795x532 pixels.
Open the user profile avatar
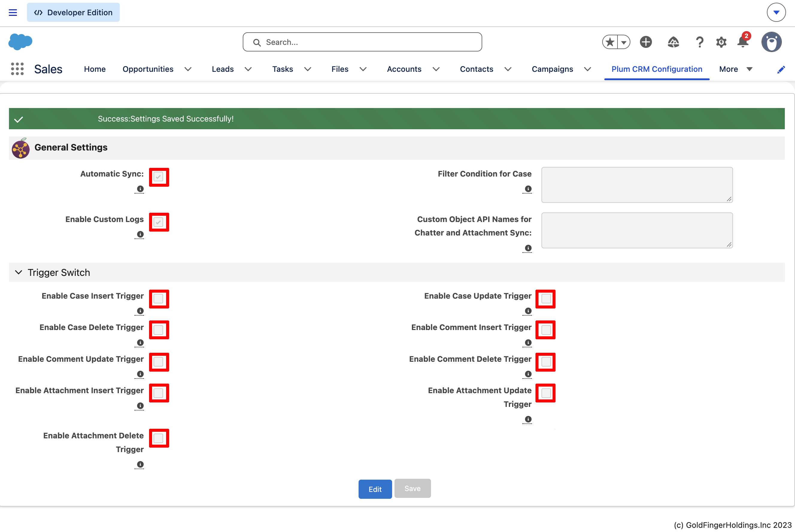[x=771, y=42]
